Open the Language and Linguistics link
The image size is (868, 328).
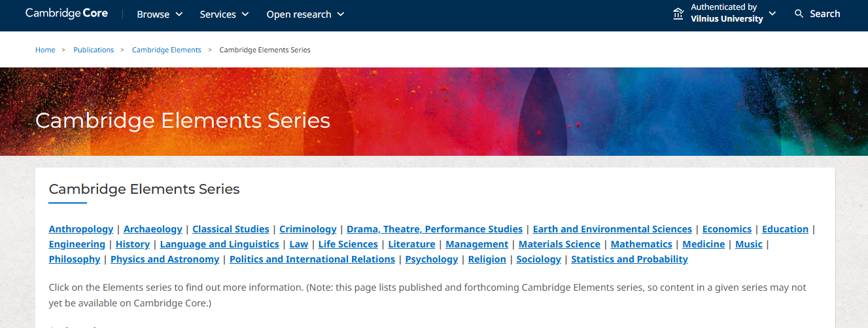click(219, 244)
